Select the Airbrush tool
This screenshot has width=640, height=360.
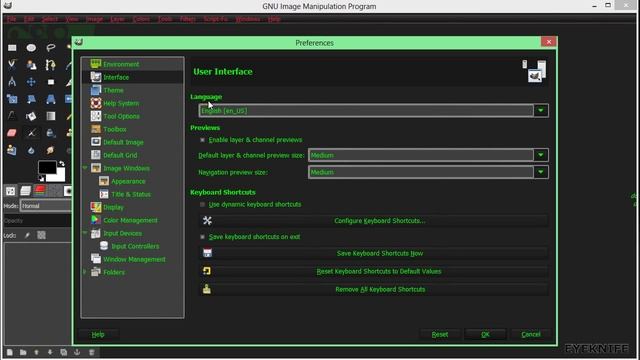31,133
